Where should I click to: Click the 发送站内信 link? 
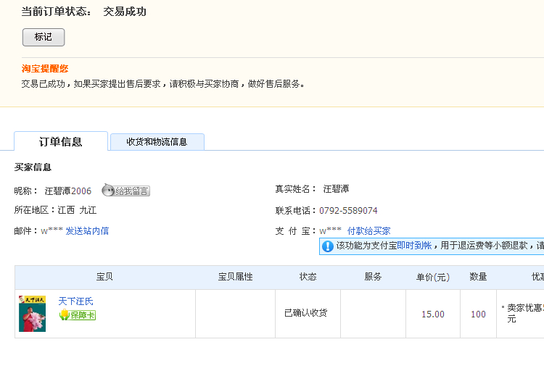pos(87,231)
